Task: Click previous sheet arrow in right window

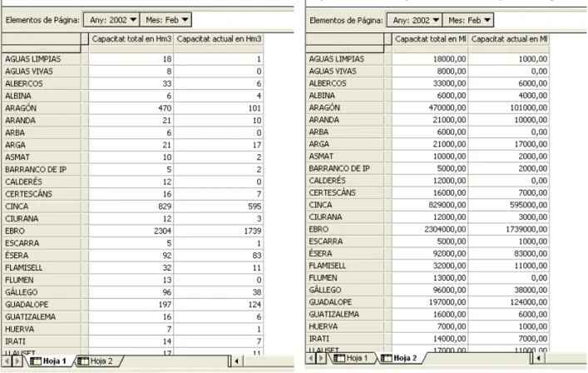Action: tap(311, 358)
